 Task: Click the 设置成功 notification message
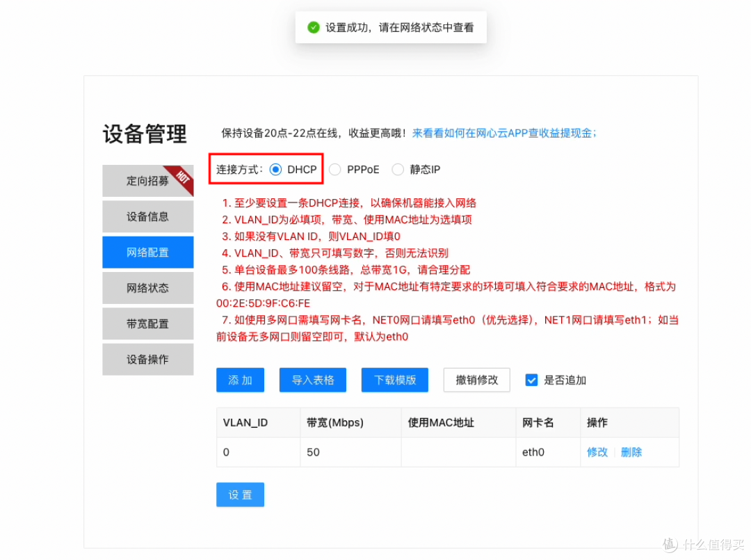tap(399, 27)
